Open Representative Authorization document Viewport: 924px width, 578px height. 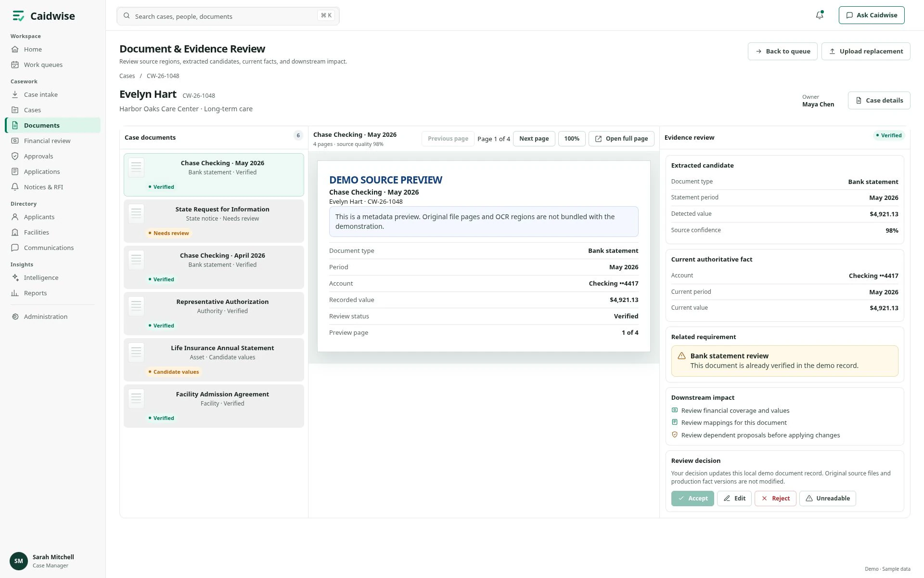[x=214, y=314]
